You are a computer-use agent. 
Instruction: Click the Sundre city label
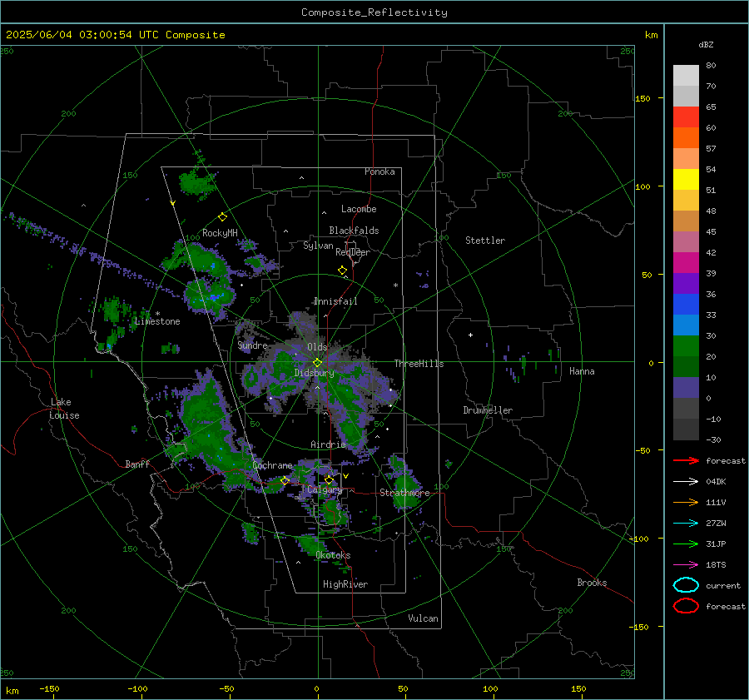(252, 345)
